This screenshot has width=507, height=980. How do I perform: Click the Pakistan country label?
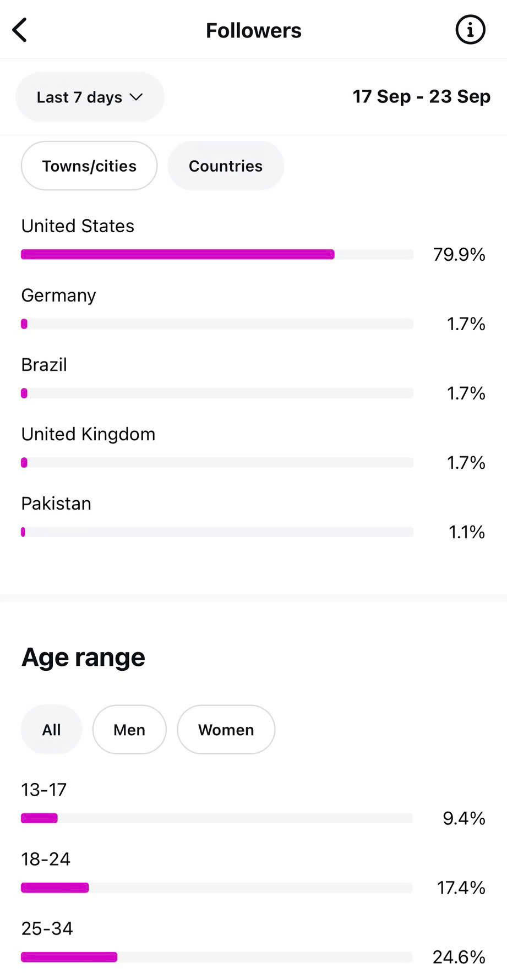[56, 503]
